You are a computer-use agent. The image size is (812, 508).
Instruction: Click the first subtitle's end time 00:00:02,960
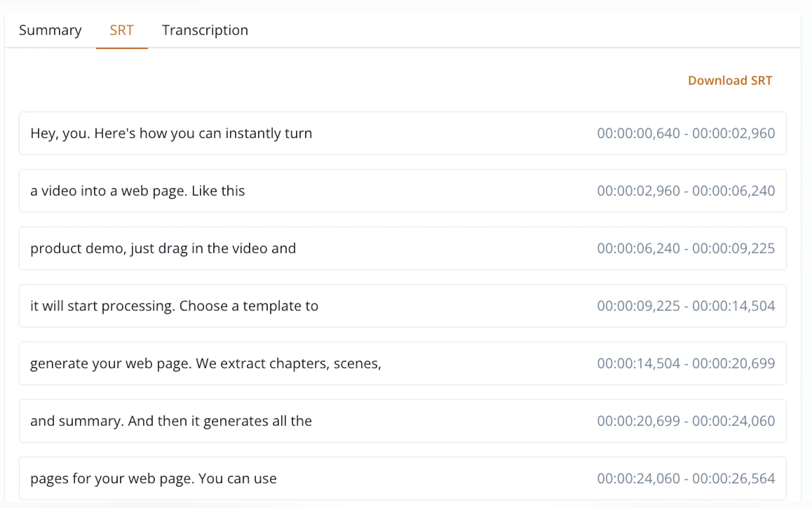coord(733,133)
